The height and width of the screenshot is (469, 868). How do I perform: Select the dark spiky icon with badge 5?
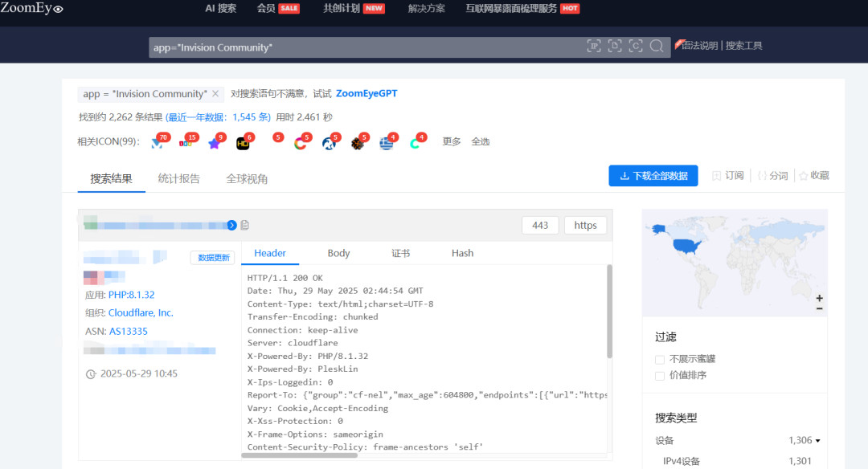pos(358,143)
